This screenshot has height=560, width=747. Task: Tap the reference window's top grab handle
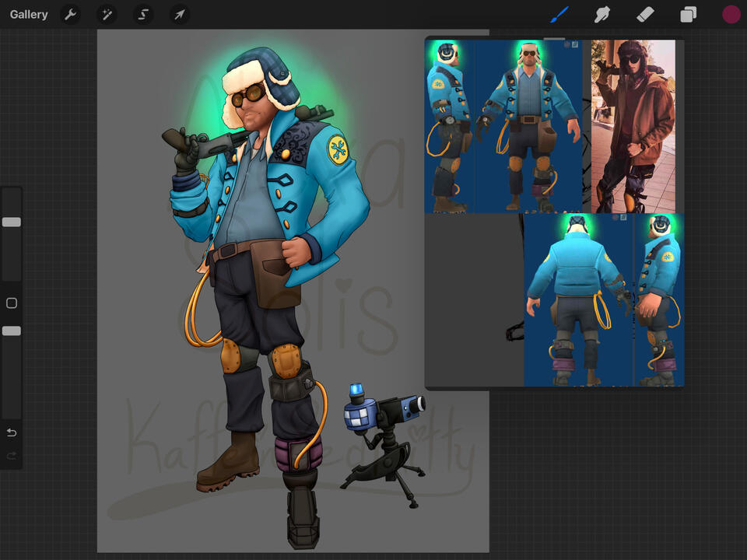(554, 37)
